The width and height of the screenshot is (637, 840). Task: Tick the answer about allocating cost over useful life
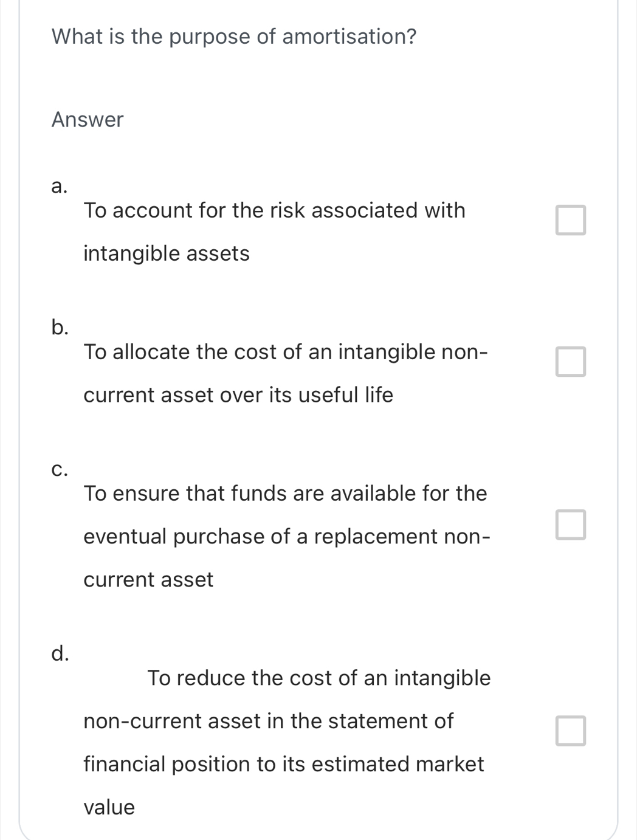point(570,363)
